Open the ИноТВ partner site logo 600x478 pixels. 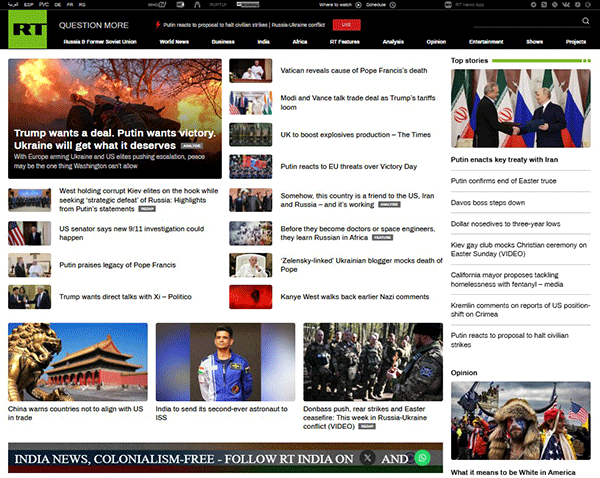157,5
